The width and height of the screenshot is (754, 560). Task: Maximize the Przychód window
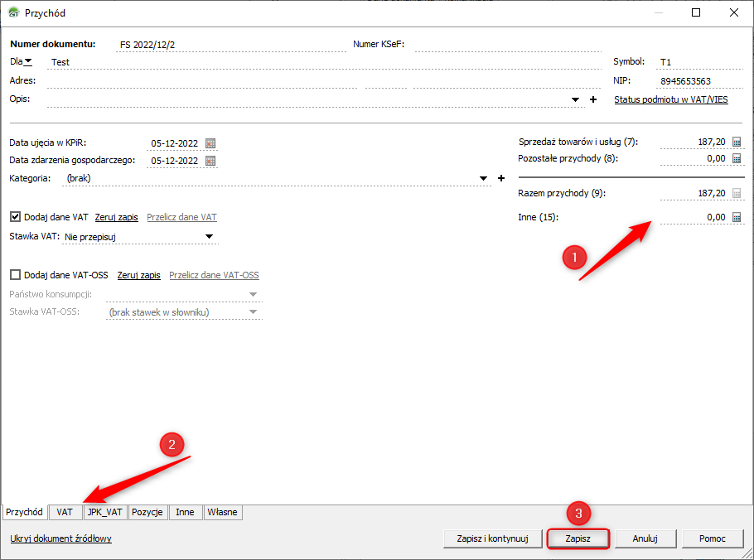[x=696, y=12]
